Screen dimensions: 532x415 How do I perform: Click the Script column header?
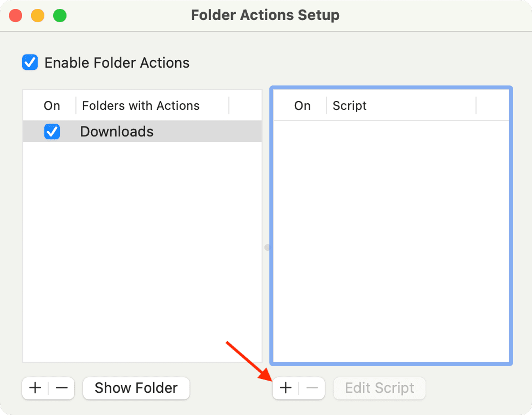click(350, 106)
